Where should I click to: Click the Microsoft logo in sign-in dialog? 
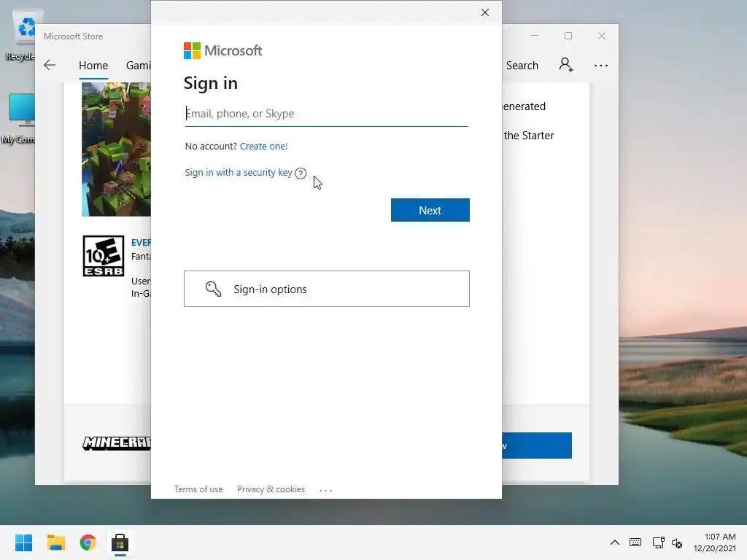coord(223,50)
